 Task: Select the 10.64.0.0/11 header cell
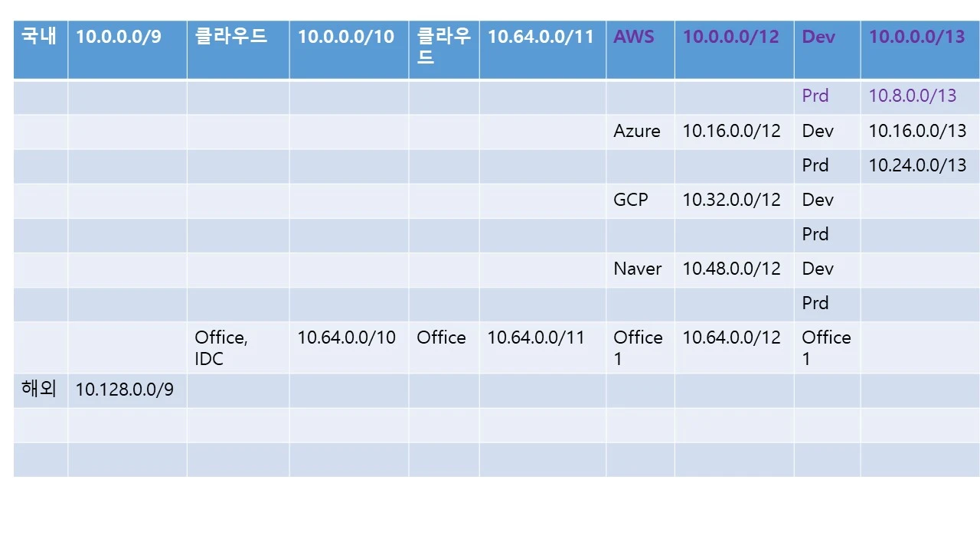pyautogui.click(x=542, y=50)
